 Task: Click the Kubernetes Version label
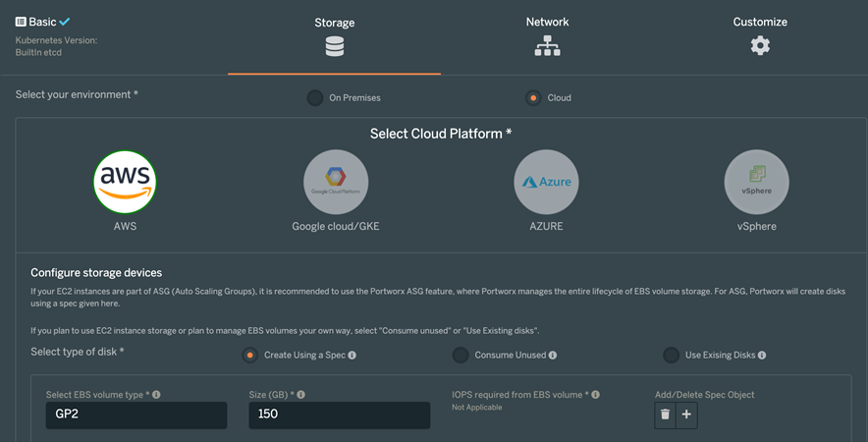point(56,40)
